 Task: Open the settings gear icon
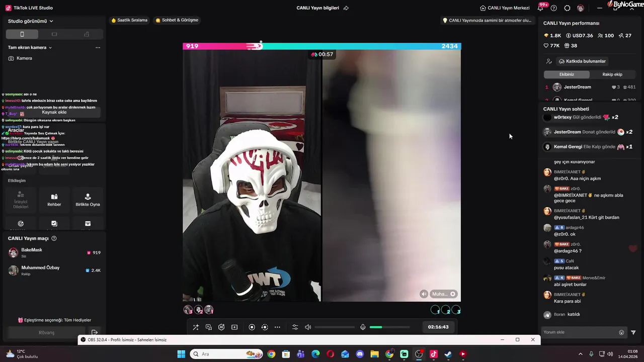click(567, 8)
